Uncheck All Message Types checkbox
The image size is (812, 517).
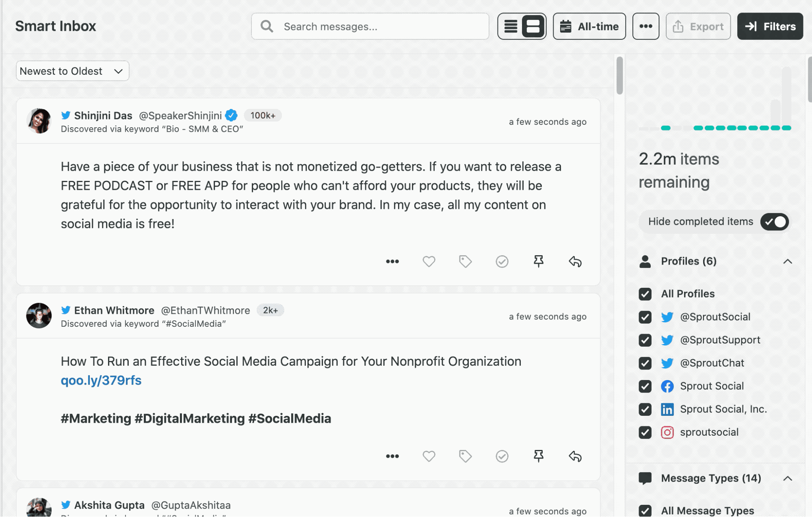645,510
